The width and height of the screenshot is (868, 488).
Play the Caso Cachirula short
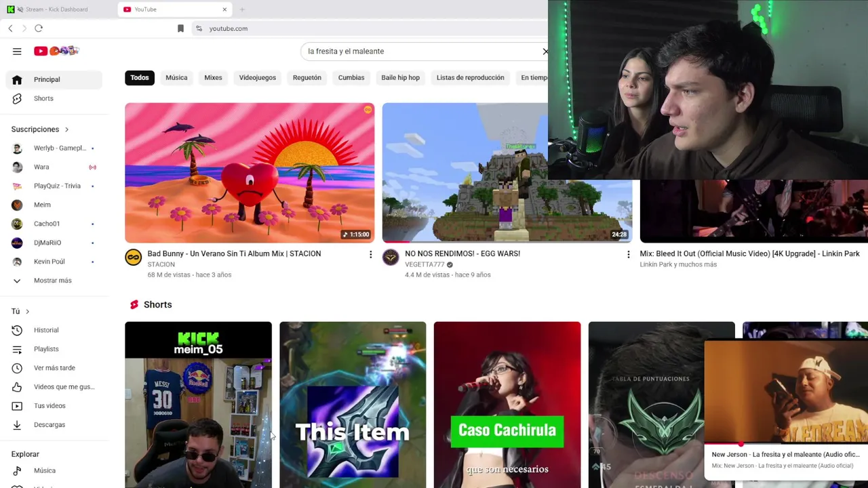click(x=507, y=405)
